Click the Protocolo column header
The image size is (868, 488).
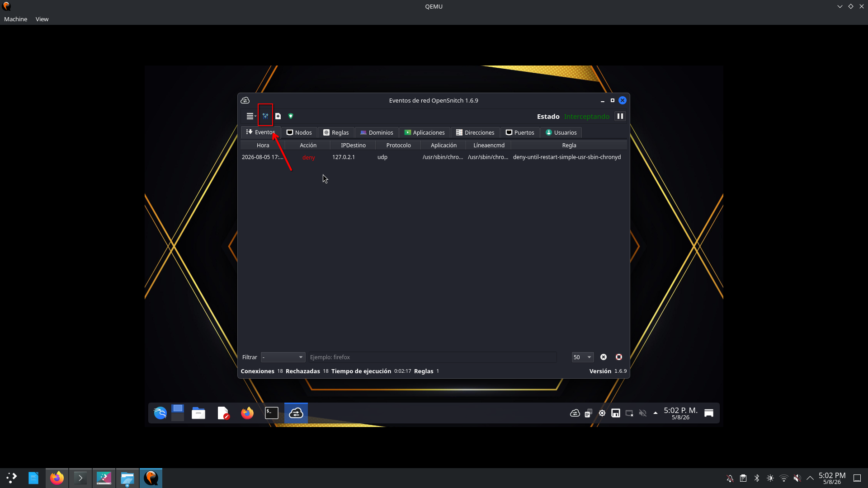[398, 145]
